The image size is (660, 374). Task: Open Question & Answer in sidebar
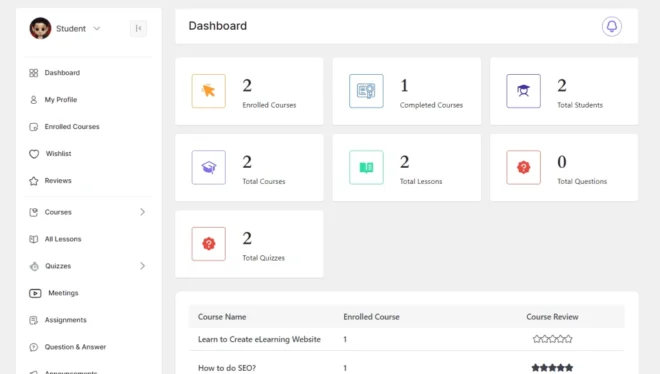(x=75, y=347)
